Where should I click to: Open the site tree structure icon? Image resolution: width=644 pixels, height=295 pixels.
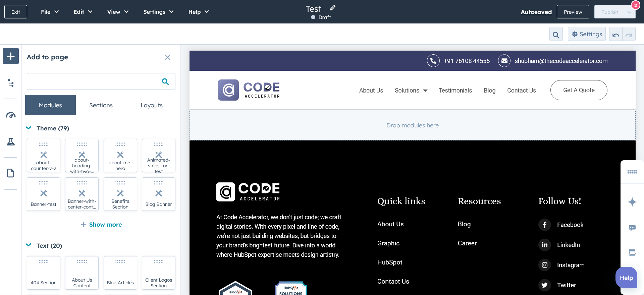click(x=11, y=83)
